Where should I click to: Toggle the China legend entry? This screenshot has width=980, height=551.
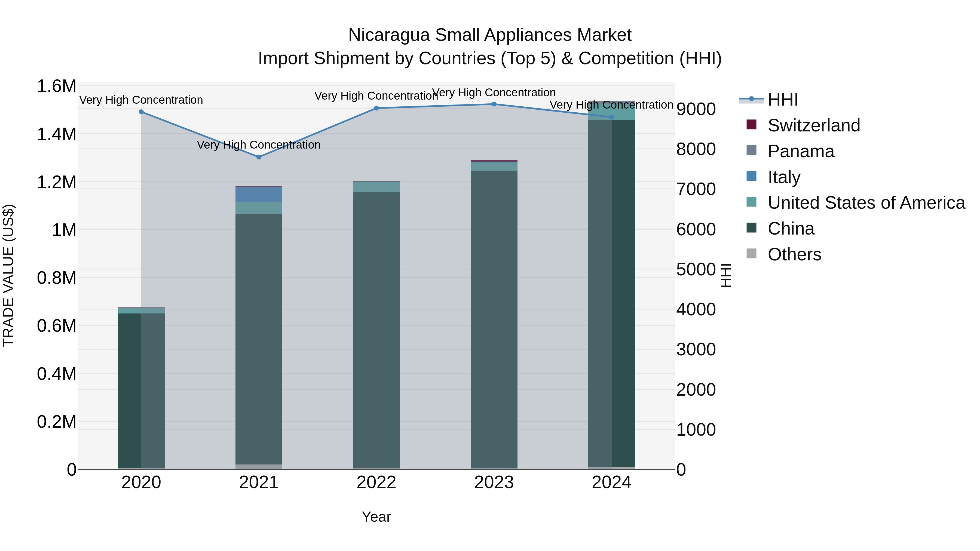pos(780,229)
